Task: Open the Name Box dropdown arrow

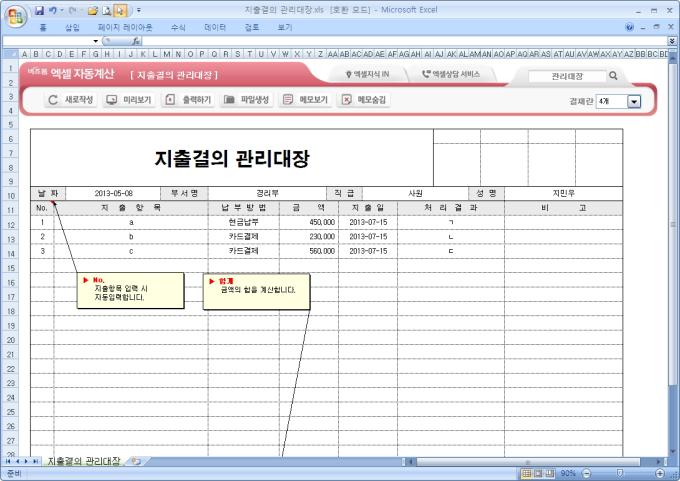Action: pos(95,41)
